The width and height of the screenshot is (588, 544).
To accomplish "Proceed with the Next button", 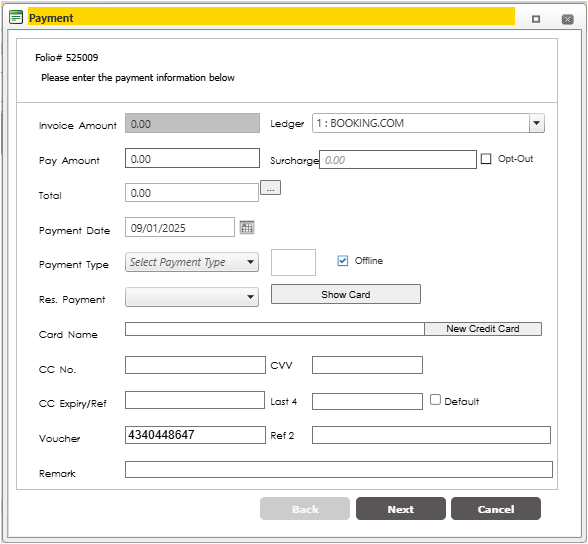I will (x=401, y=509).
